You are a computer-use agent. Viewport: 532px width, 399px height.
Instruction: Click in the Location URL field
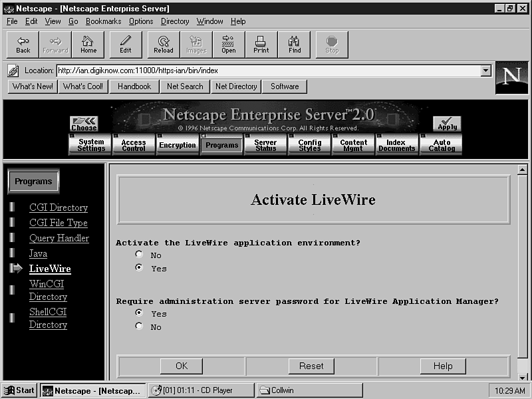pyautogui.click(x=269, y=70)
